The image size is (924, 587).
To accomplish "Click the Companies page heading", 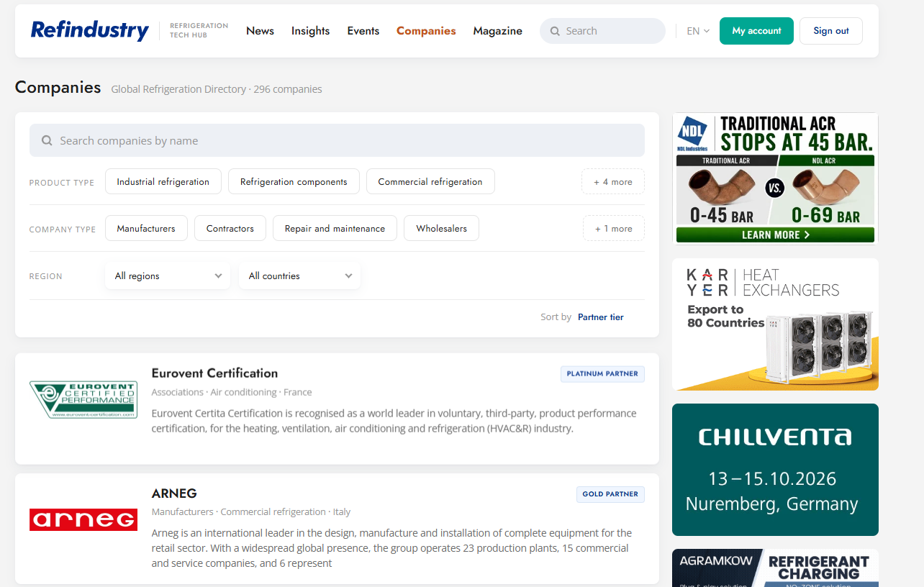I will coord(58,88).
